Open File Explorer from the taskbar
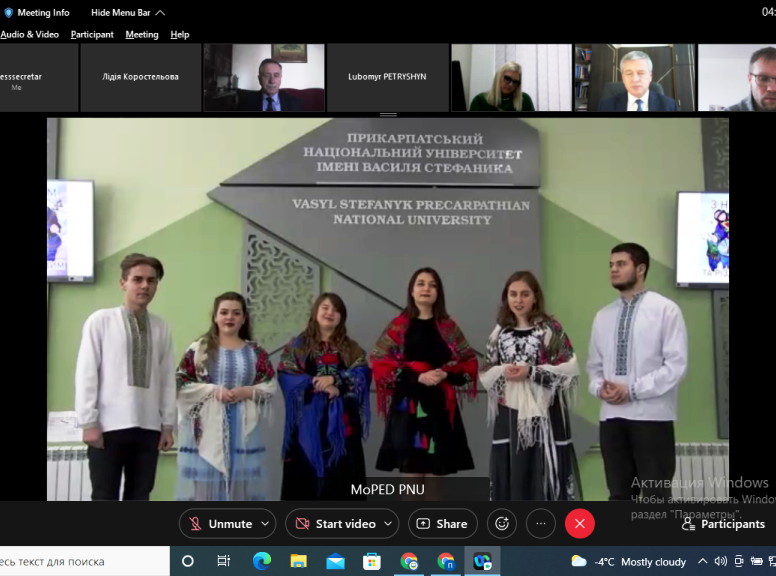 tap(298, 562)
